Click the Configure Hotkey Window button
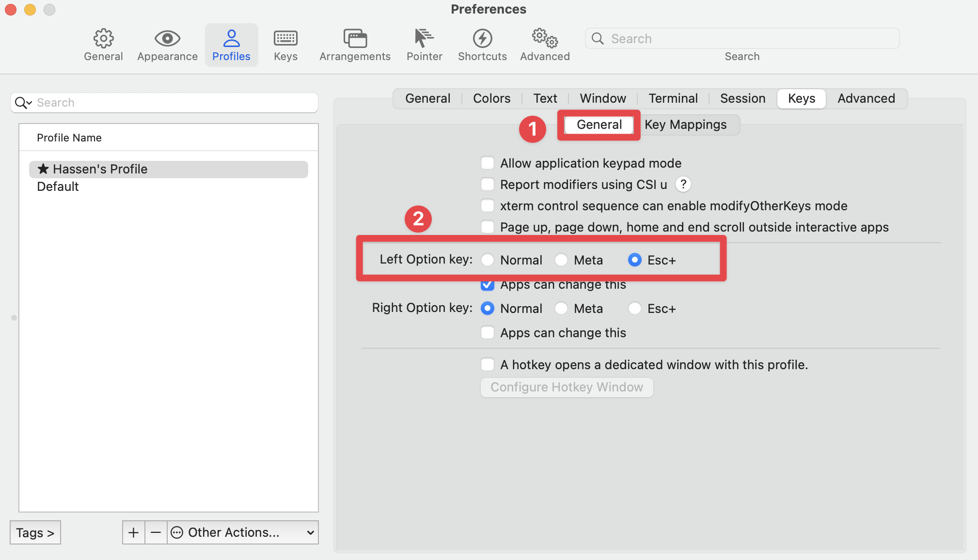The height and width of the screenshot is (560, 978). click(566, 387)
